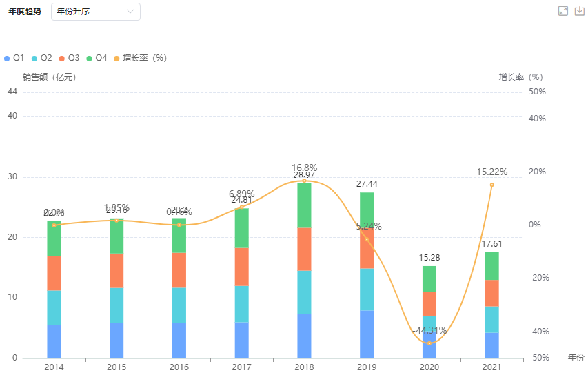Click the -44.31% growth rate point
The image size is (588, 375).
click(x=429, y=343)
